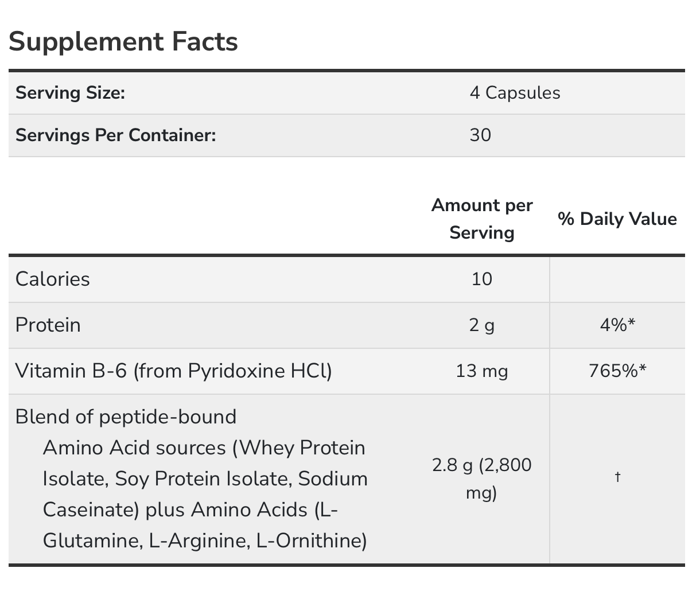Image resolution: width=700 pixels, height=599 pixels.
Task: Click the 765%* daily value
Action: 617,371
